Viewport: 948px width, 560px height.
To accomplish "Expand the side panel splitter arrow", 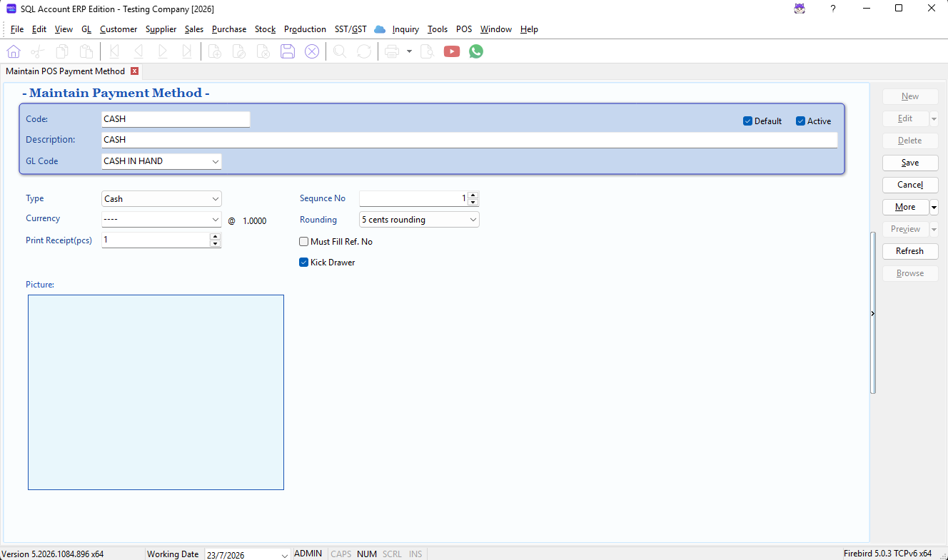I will (x=872, y=313).
